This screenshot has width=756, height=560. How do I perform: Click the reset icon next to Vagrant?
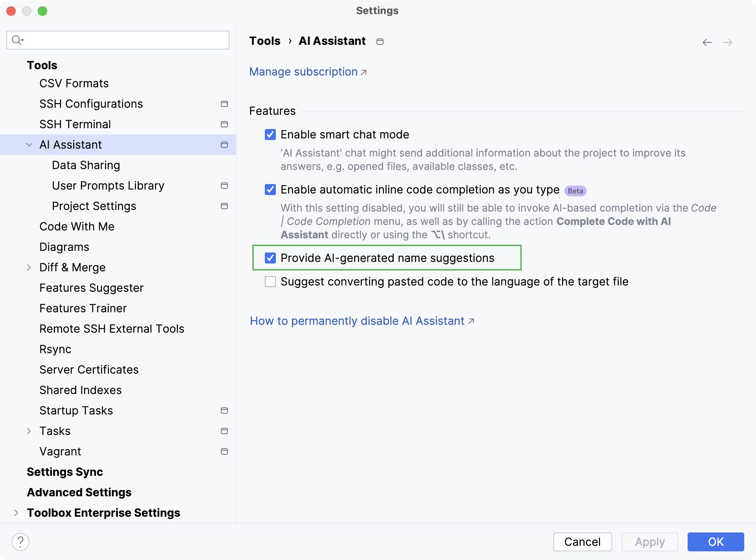[x=224, y=451]
